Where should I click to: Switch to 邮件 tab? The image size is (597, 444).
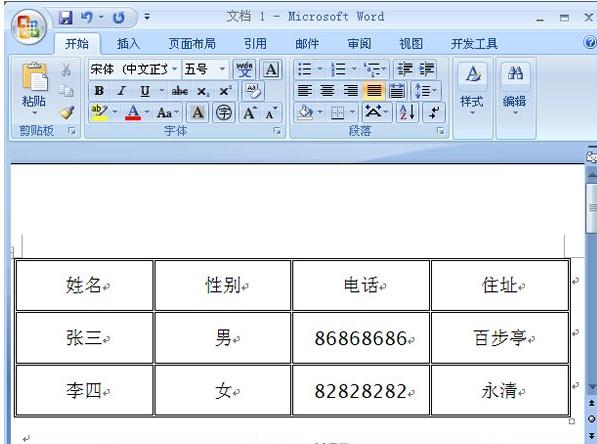tap(307, 44)
